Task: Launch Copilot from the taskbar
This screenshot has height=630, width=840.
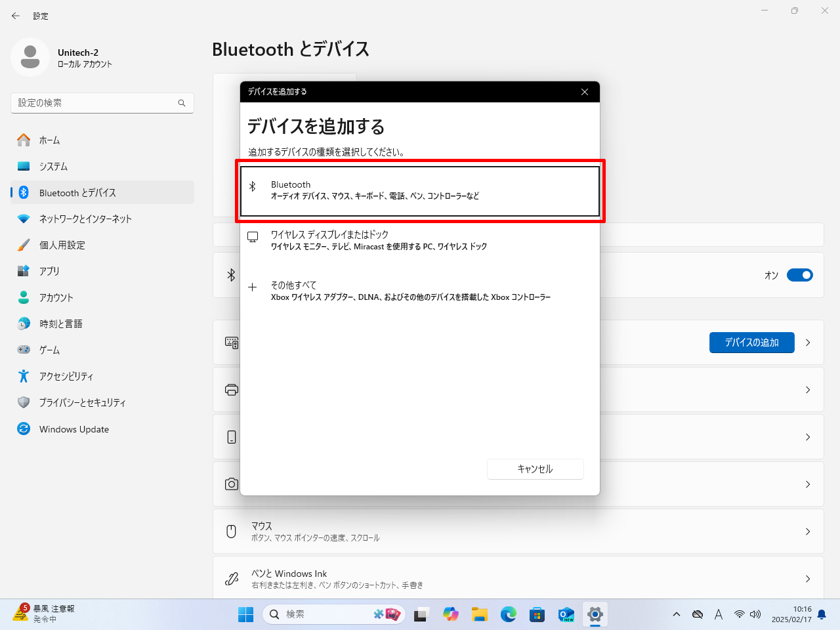Action: click(x=451, y=614)
